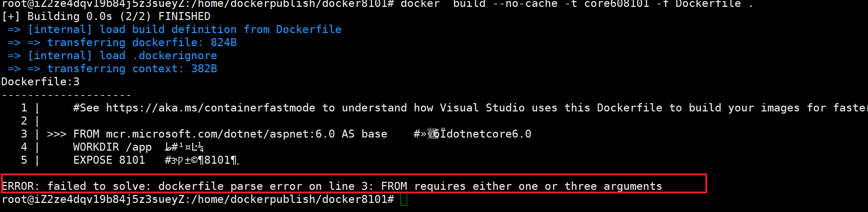The height and width of the screenshot is (212, 868).
Task: Click the 'transferring context: 382B' line
Action: point(132,69)
